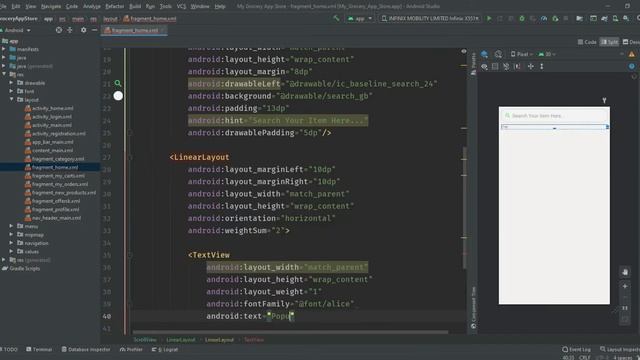This screenshot has height=360, width=640.
Task: Click the Guidelines vertical arrows icon
Action: click(x=542, y=66)
